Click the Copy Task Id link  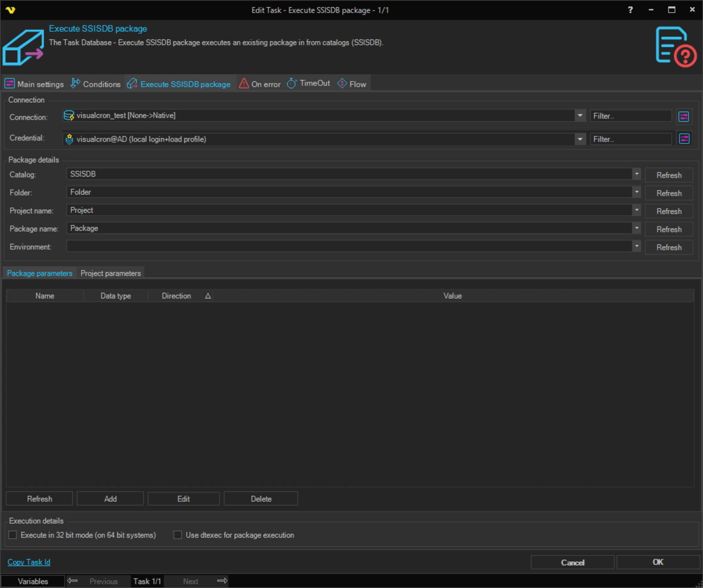pos(29,562)
